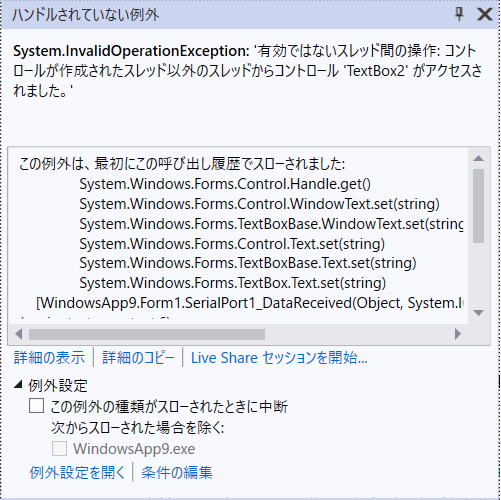Pin the unhandled exception dialog
This screenshot has width=501, height=500.
point(460,14)
